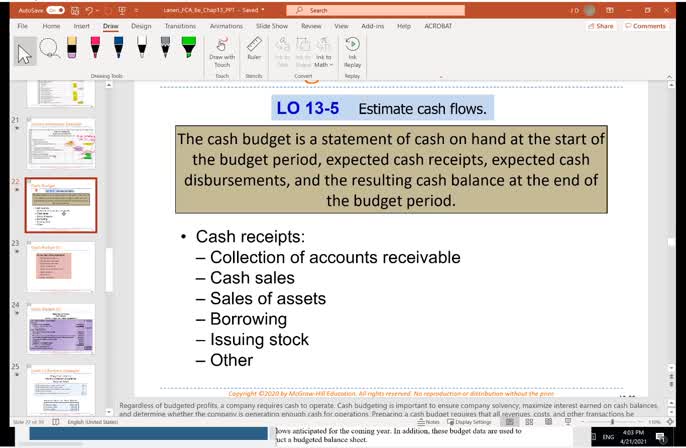Image resolution: width=686 pixels, height=448 pixels.
Task: Open the ACROBAT tab
Action: (438, 26)
